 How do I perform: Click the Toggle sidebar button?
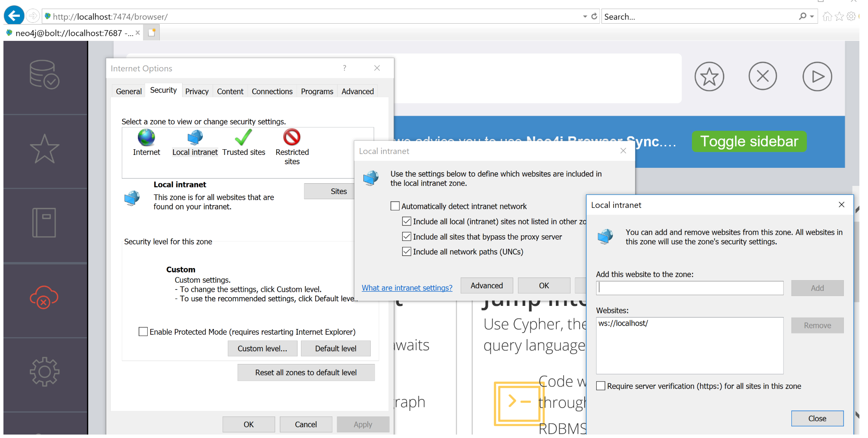pyautogui.click(x=749, y=141)
